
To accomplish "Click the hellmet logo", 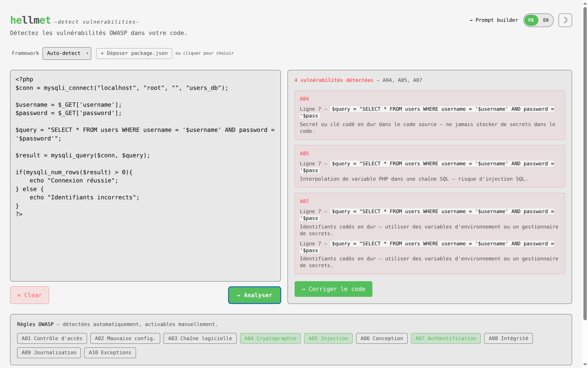I will (x=31, y=20).
